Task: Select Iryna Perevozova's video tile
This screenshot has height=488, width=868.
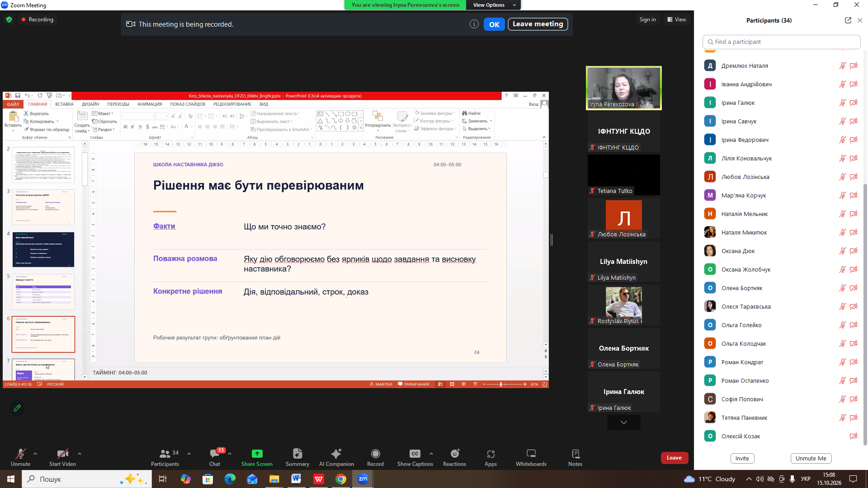Action: coord(624,88)
